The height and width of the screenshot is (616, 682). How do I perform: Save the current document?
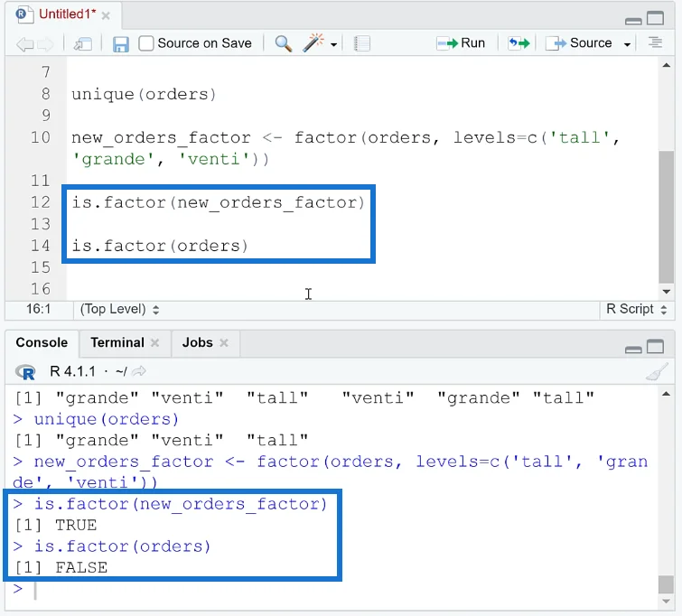[120, 44]
